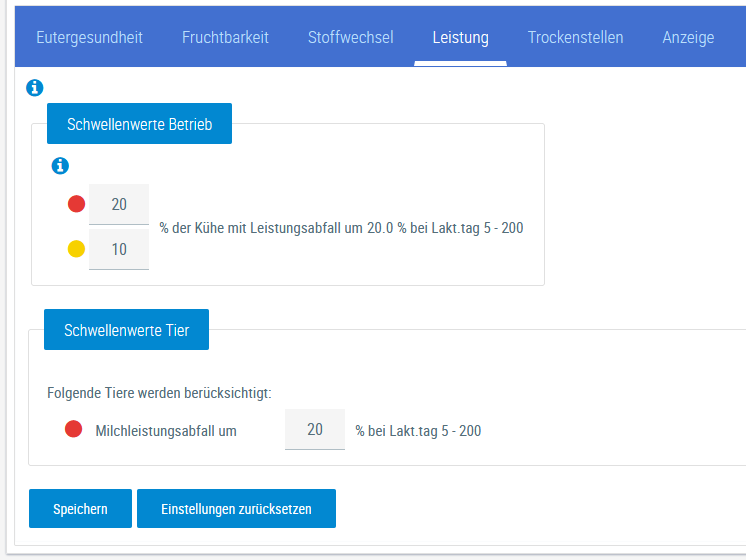Click the red dot next to Milchleistungsabfall um

click(x=73, y=430)
